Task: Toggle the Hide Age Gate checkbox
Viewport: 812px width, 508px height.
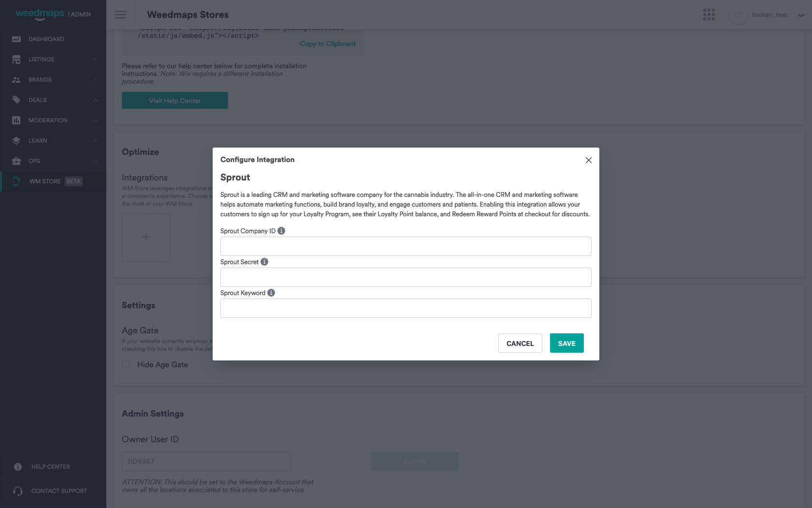Action: [x=125, y=364]
